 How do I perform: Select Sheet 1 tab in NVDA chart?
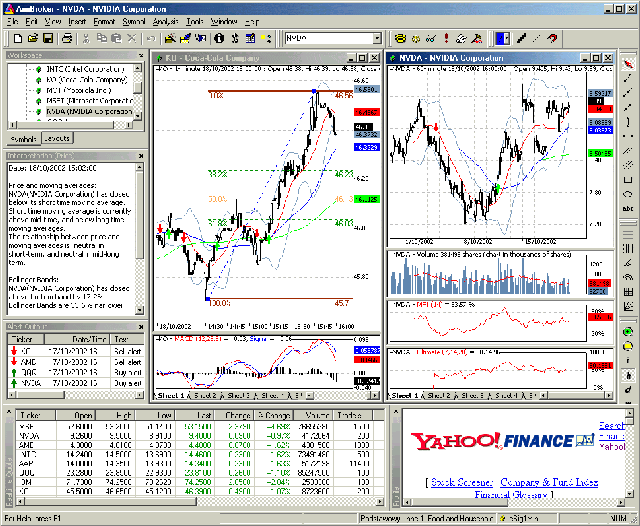404,395
